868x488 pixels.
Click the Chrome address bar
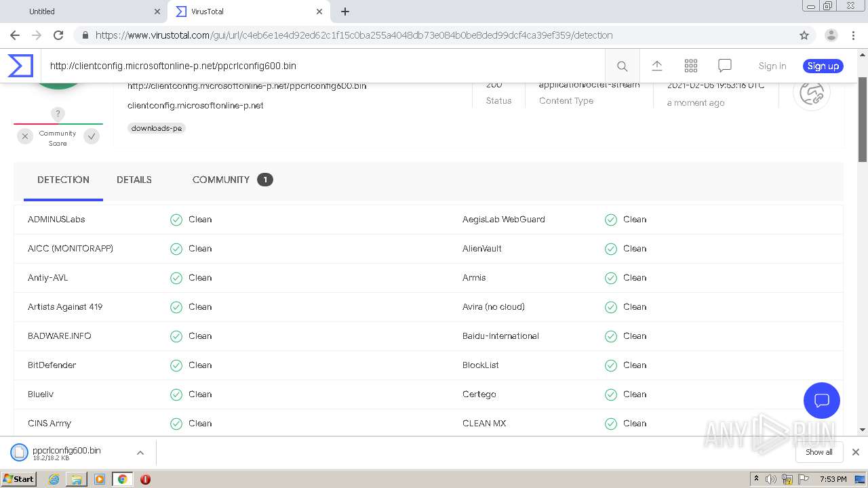[x=434, y=35]
